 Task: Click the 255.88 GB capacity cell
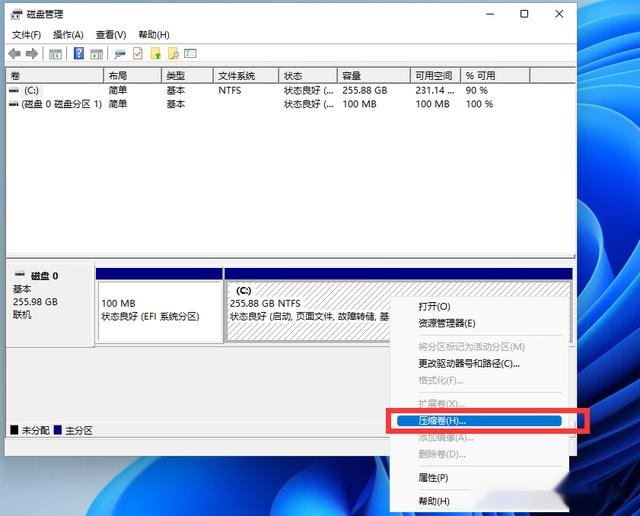click(365, 90)
